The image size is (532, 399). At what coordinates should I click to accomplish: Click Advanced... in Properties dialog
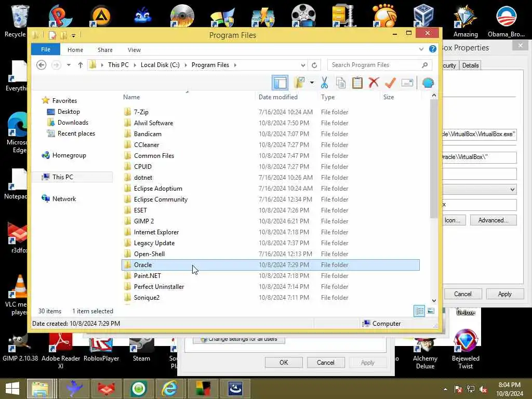pyautogui.click(x=494, y=220)
